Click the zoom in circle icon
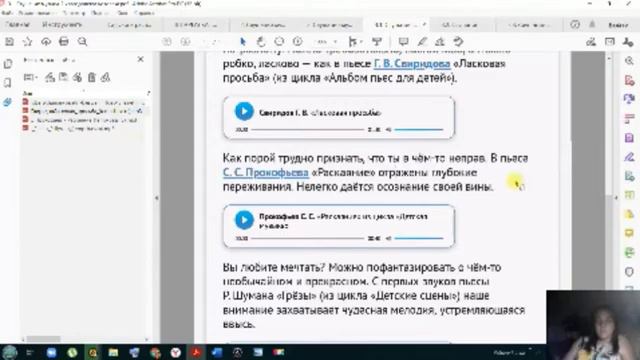This screenshot has height=360, width=640. (298, 42)
